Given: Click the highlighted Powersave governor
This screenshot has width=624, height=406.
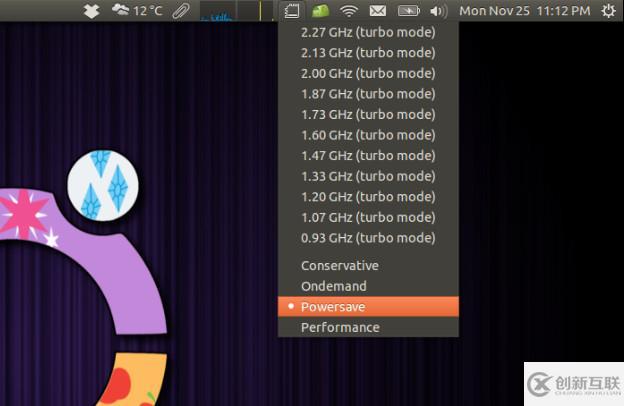Looking at the screenshot, I should coord(368,307).
